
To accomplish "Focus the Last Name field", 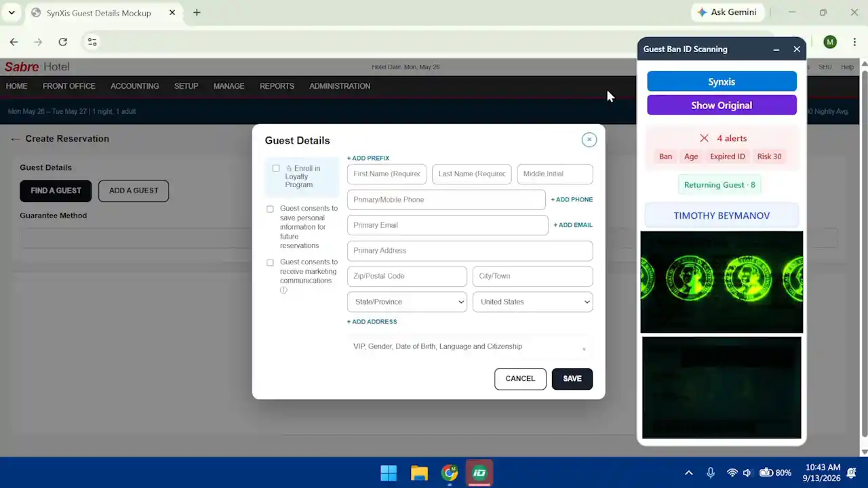I will click(x=472, y=174).
